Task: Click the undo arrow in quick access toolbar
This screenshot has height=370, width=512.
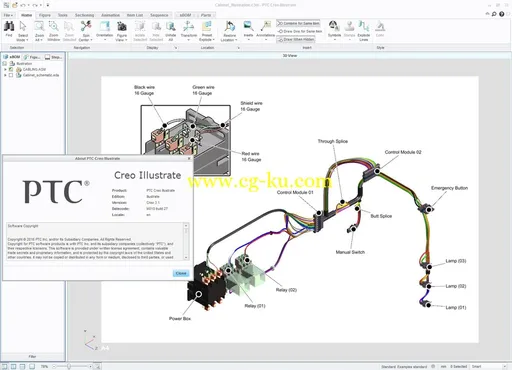Action: (23, 5)
